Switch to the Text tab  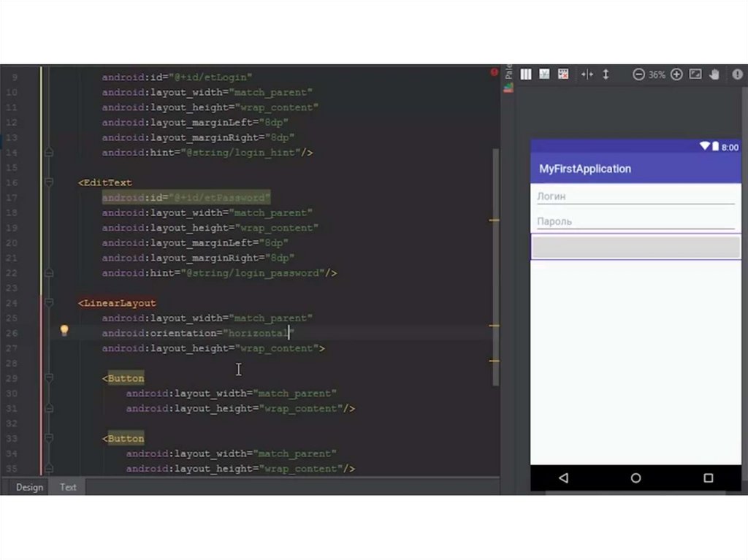pyautogui.click(x=68, y=487)
